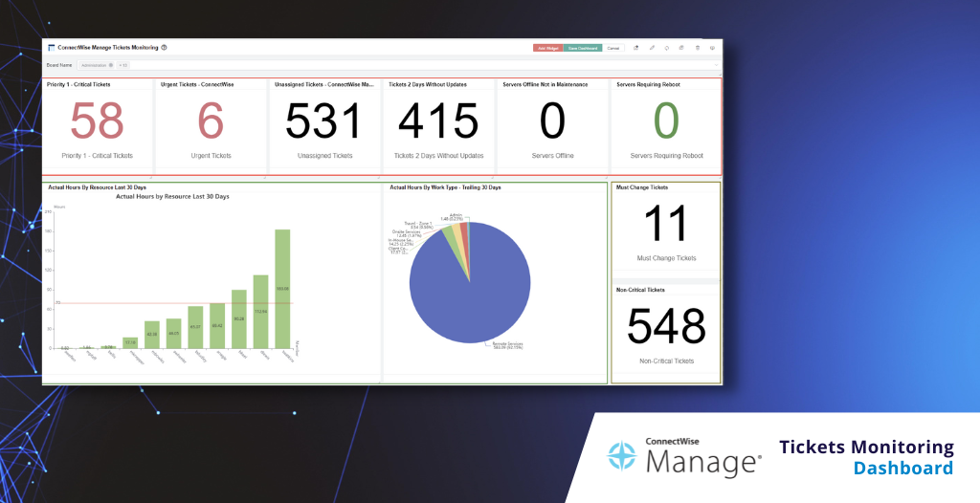Select 'Servers Requiring Reboot' widget header

coord(648,84)
